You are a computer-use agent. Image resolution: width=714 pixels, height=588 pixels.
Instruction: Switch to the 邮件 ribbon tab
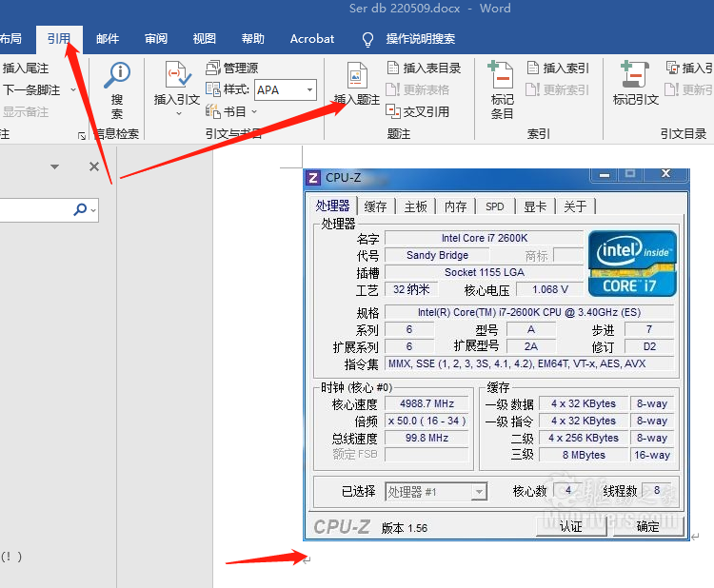pyautogui.click(x=108, y=39)
